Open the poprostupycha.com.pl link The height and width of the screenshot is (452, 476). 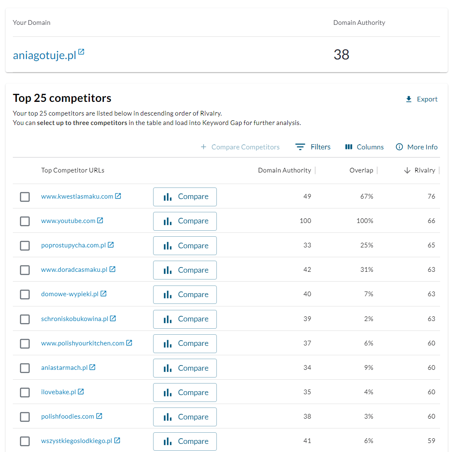[74, 245]
